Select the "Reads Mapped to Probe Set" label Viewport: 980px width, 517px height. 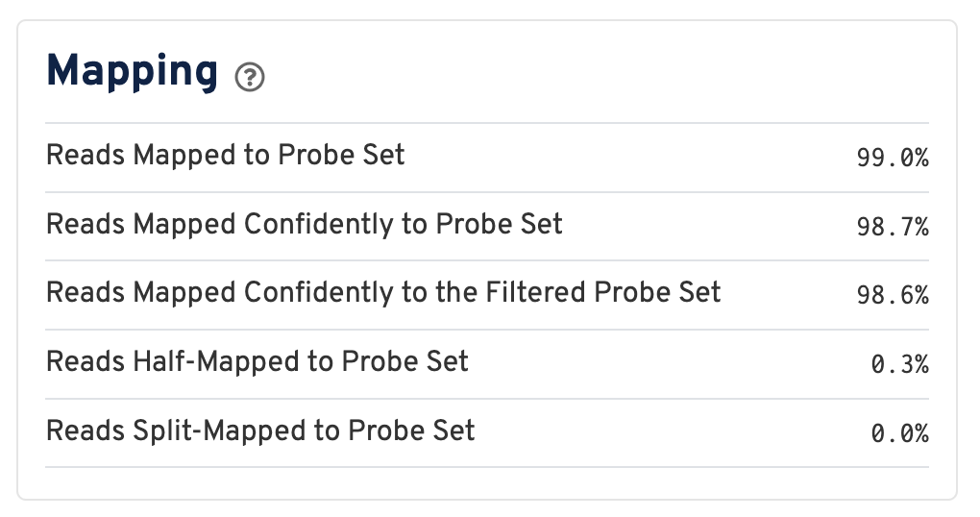(x=226, y=155)
